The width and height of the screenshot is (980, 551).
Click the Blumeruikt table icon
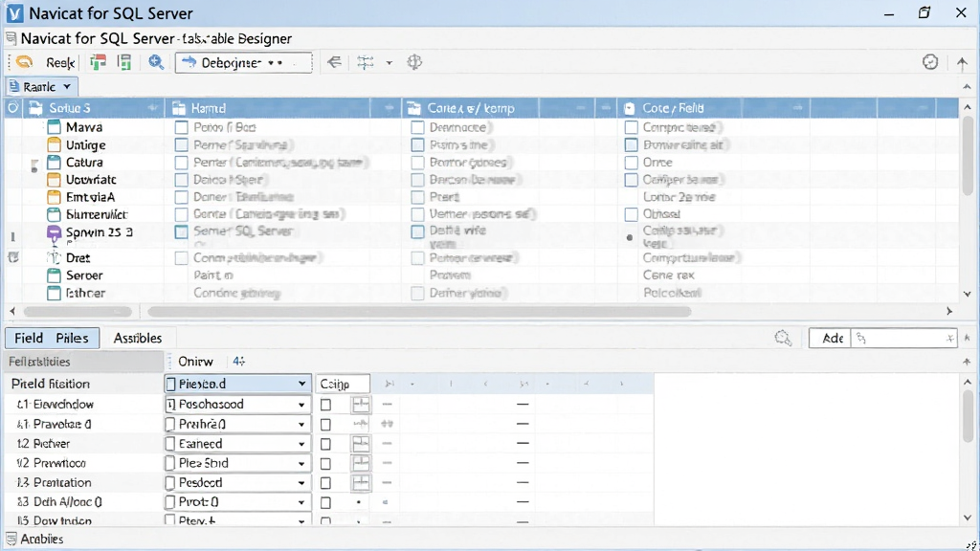coord(55,215)
